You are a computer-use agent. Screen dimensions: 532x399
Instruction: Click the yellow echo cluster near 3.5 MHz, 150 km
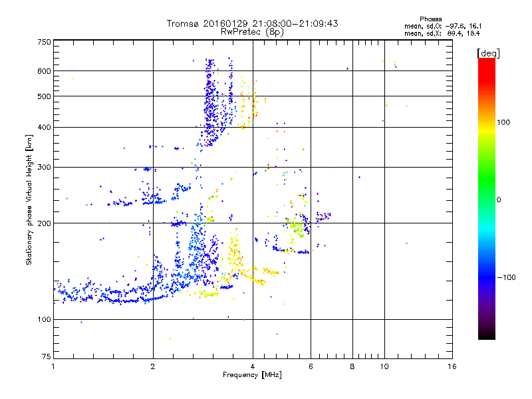point(235,253)
